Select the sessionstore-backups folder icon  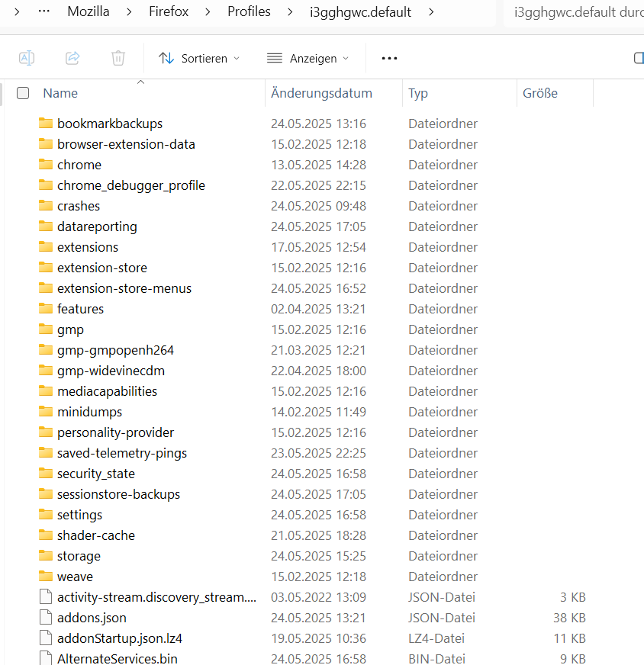pos(46,493)
